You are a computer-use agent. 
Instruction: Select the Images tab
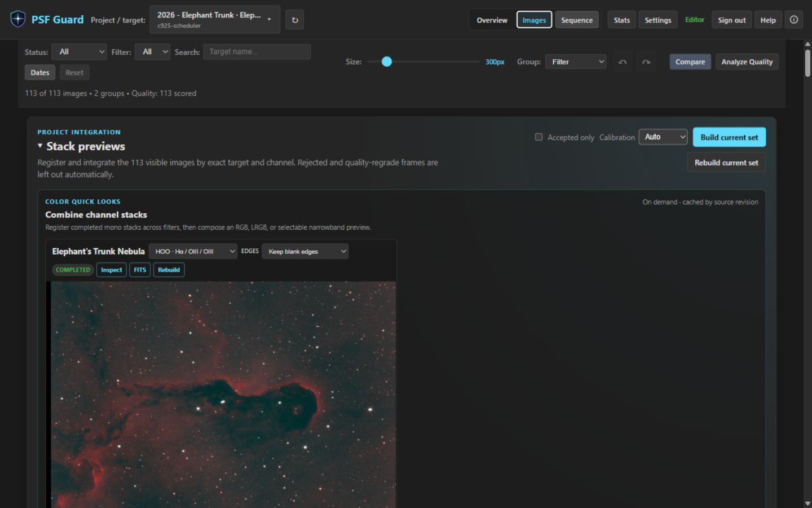[534, 20]
